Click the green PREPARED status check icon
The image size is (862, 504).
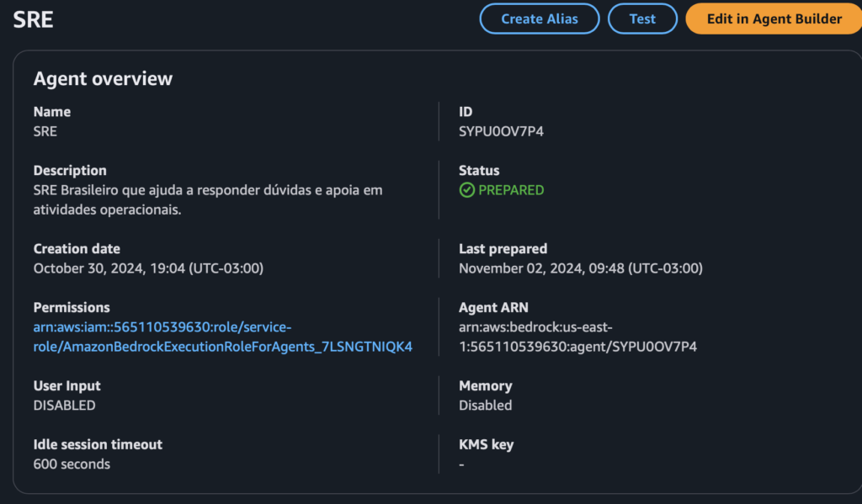pyautogui.click(x=466, y=190)
